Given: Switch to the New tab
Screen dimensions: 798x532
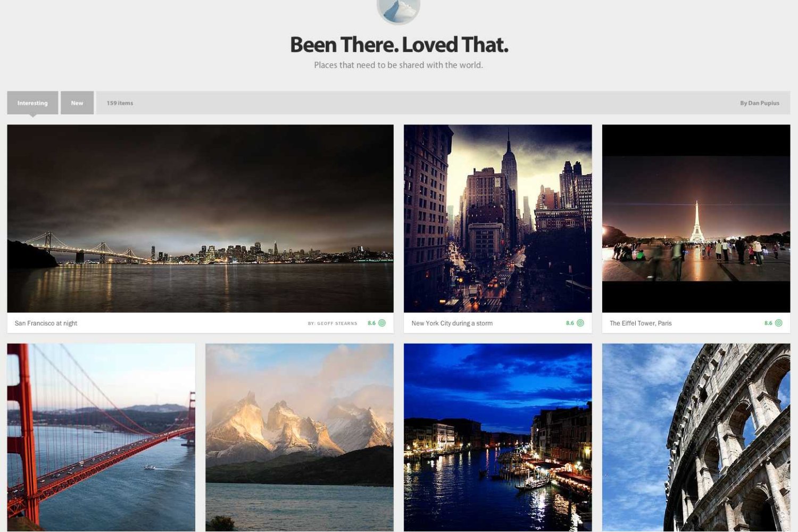Looking at the screenshot, I should pyautogui.click(x=77, y=103).
